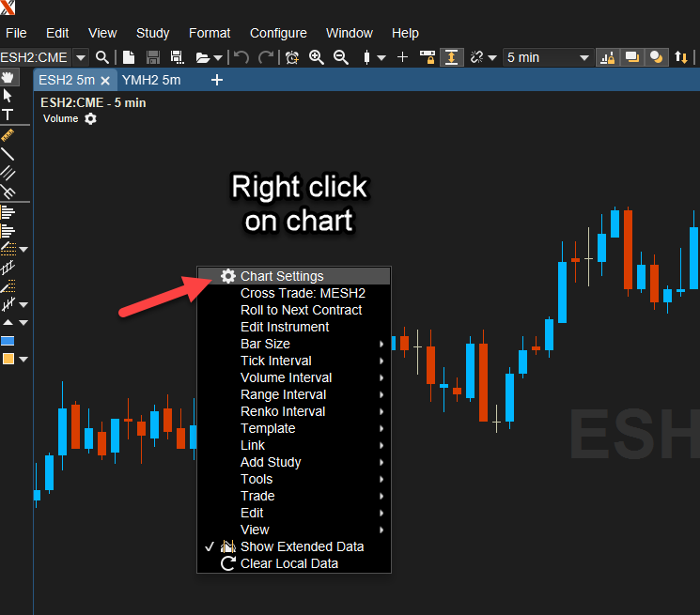The image size is (700, 615).
Task: Click Clear Local Data entry
Action: [288, 563]
